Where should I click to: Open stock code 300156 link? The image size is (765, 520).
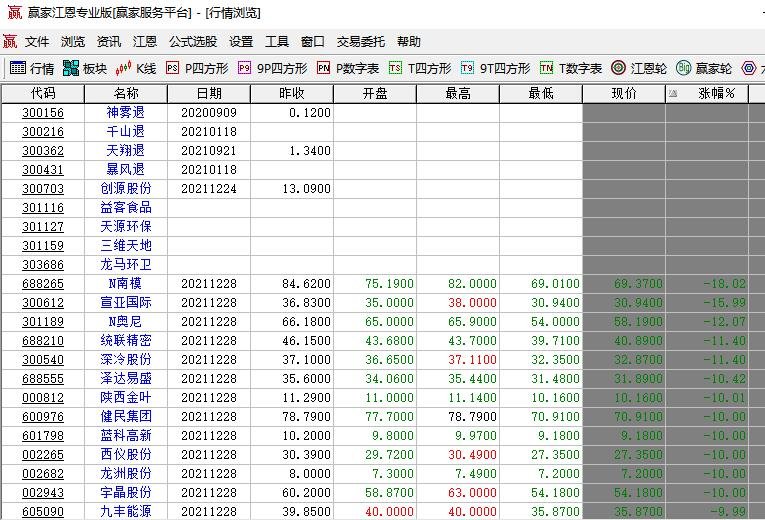click(43, 113)
